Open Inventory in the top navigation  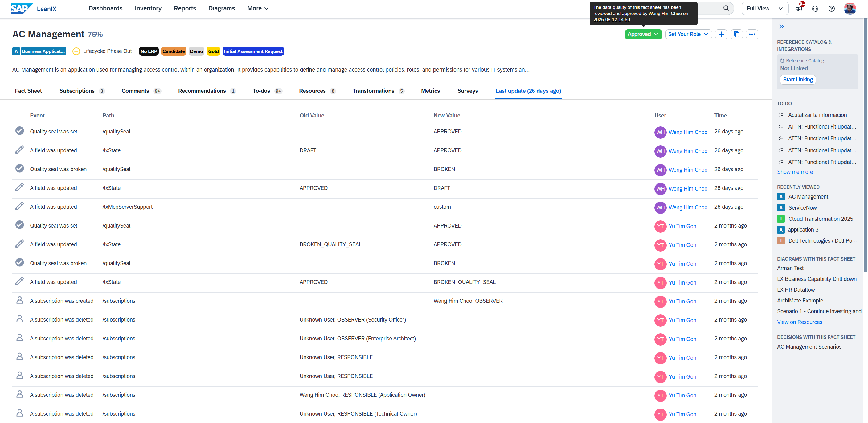148,8
